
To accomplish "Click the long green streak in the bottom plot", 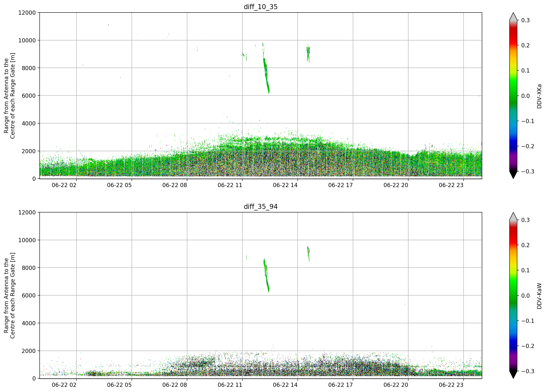I will [x=266, y=275].
